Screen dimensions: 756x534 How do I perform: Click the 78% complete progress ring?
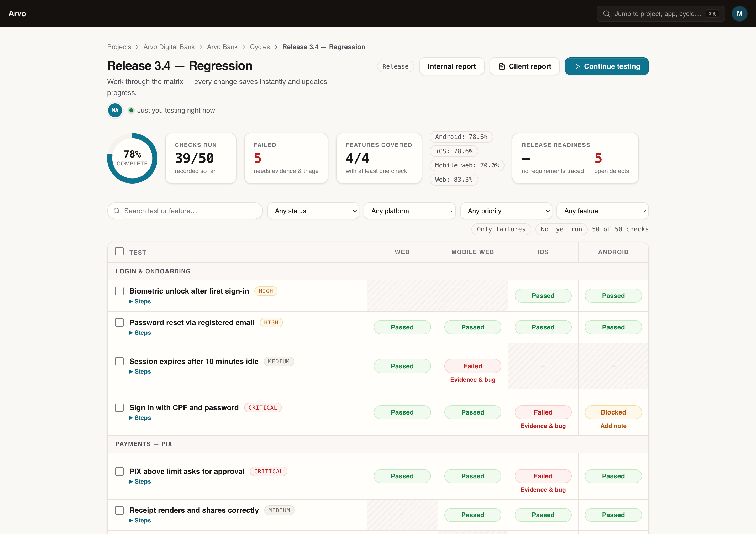(132, 158)
